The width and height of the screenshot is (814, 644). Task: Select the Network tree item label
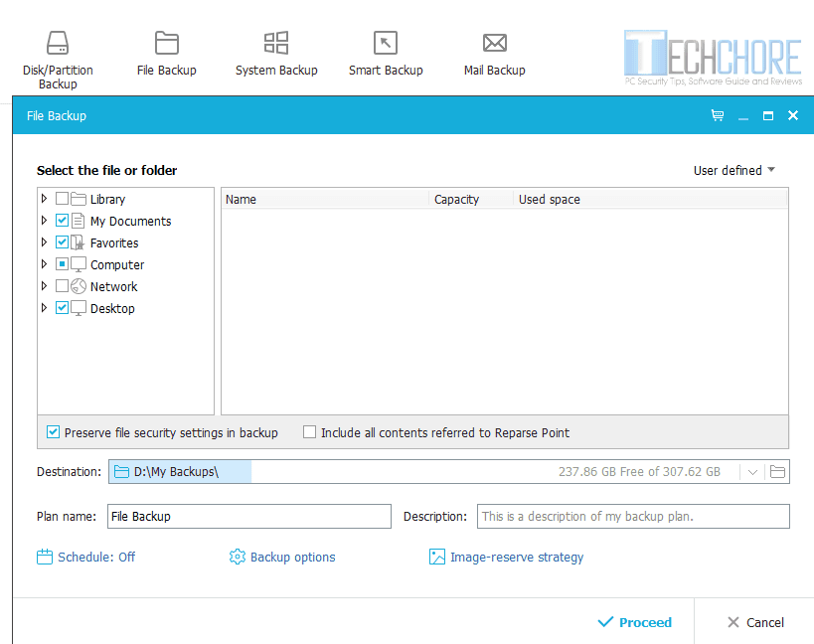[113, 286]
